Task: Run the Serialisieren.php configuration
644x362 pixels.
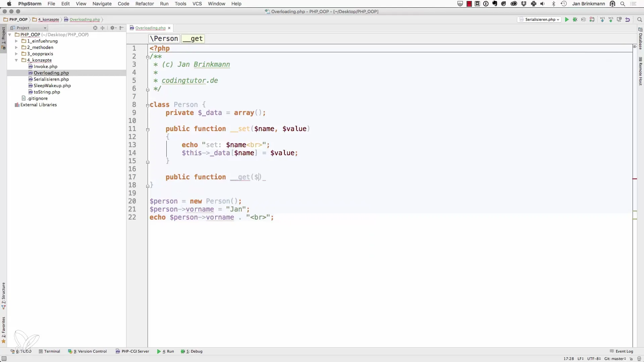Action: (x=567, y=19)
